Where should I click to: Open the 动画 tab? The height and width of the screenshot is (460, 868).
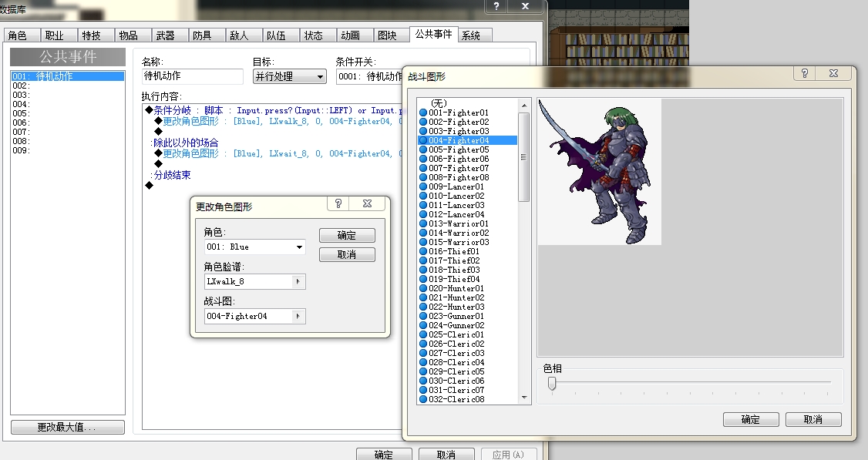point(350,35)
